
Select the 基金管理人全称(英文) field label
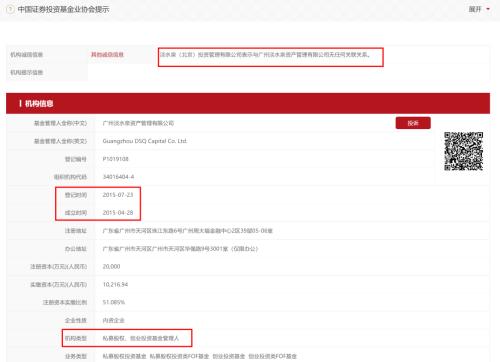[x=60, y=141]
